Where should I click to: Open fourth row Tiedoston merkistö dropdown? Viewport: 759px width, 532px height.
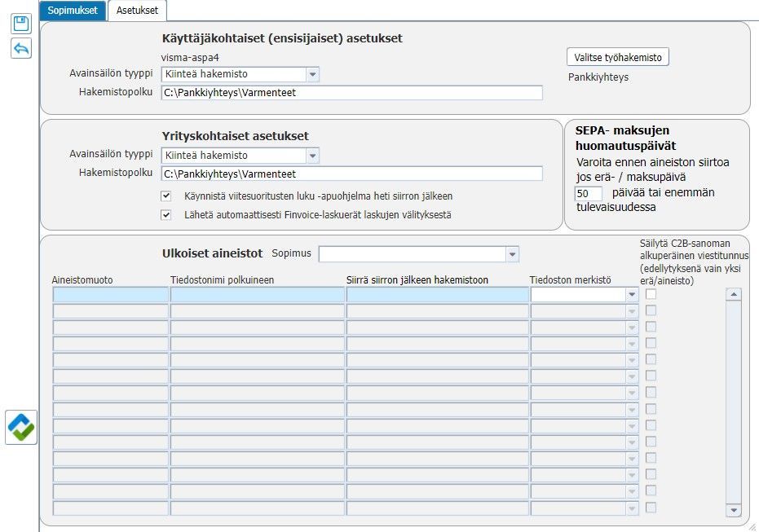[632, 344]
